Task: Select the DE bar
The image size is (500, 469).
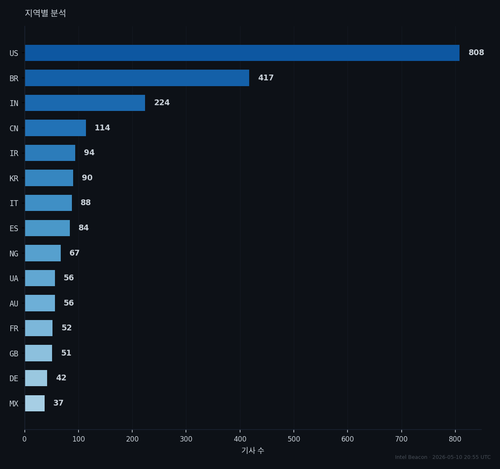Action: (x=36, y=378)
